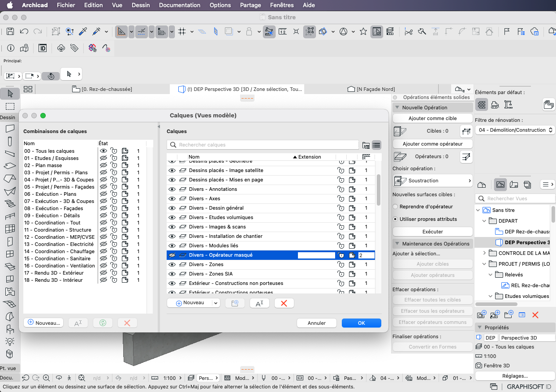This screenshot has width=556, height=392.
Task: Open the Soustraction operation dropdown
Action: point(432,181)
